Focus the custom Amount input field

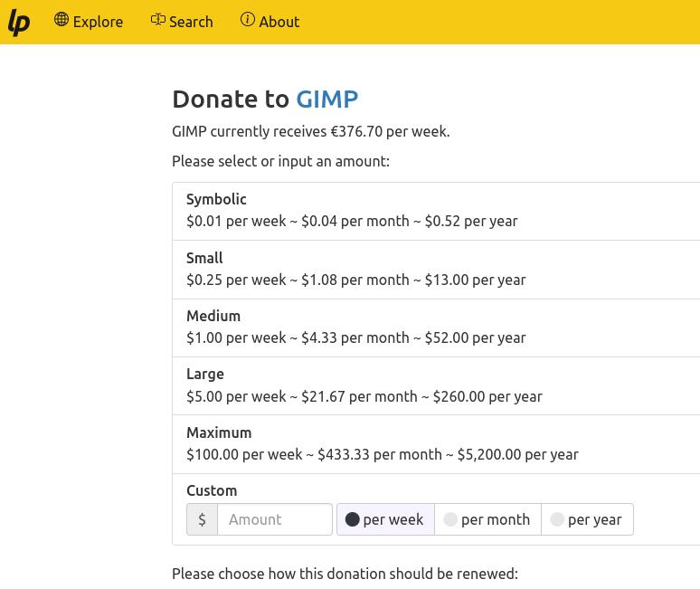[275, 519]
